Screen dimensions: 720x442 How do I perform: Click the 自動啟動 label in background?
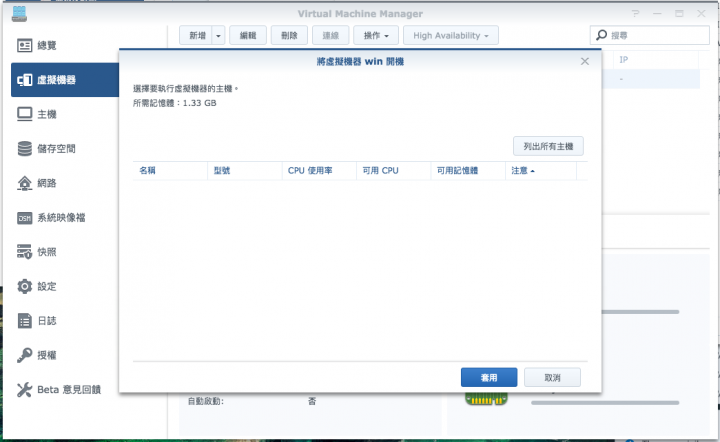206,401
